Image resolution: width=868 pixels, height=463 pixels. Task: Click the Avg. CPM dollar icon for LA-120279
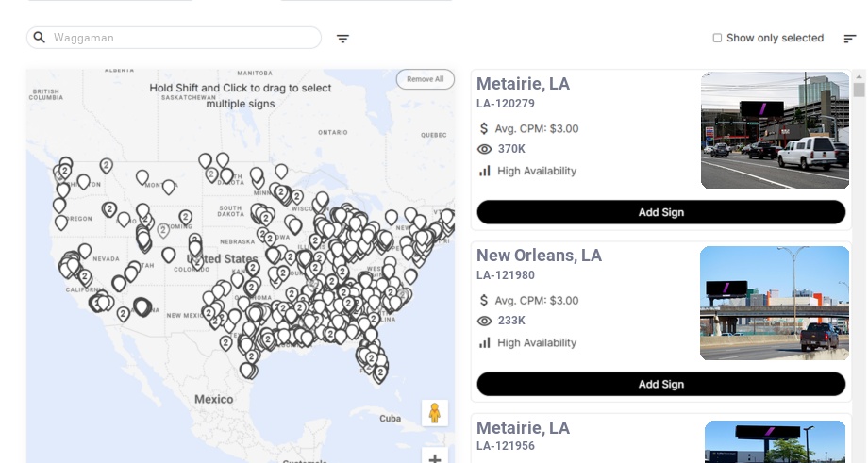[x=485, y=128]
